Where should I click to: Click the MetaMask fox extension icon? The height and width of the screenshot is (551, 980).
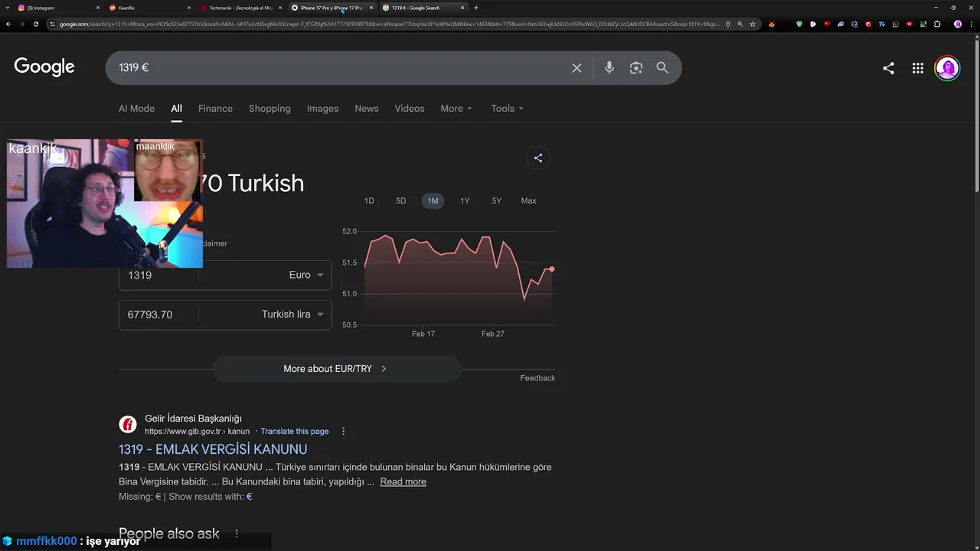[x=772, y=24]
